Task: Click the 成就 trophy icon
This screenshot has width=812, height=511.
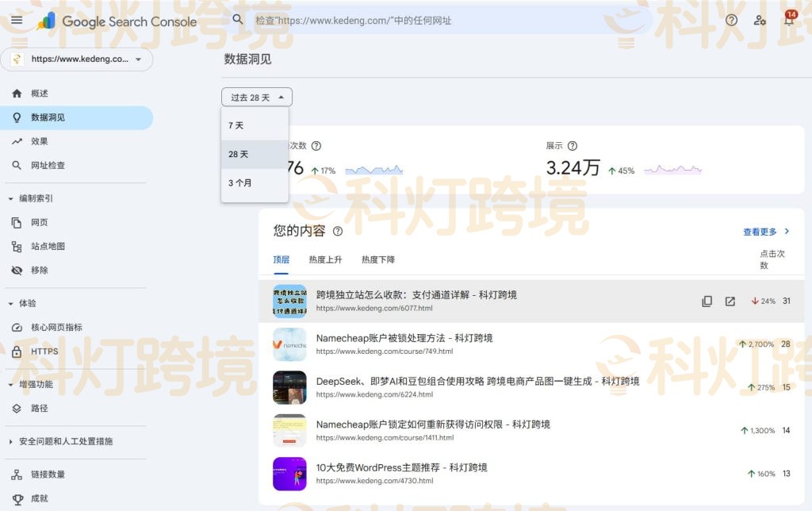Action: [x=17, y=498]
